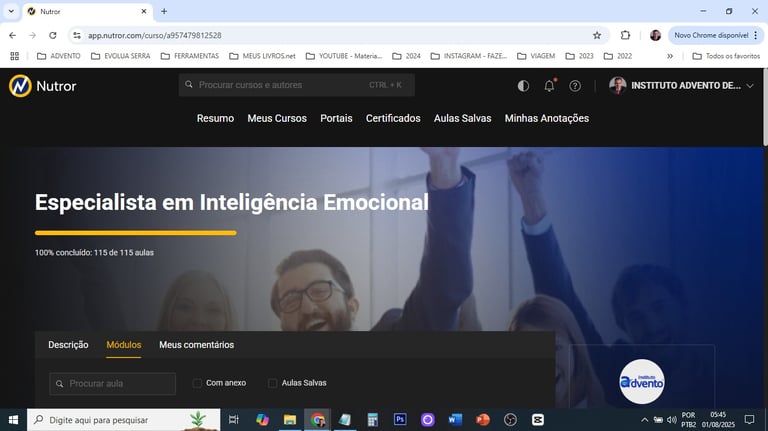Enable the Com anexo checkbox
Screen dimensions: 768x431
pos(197,383)
